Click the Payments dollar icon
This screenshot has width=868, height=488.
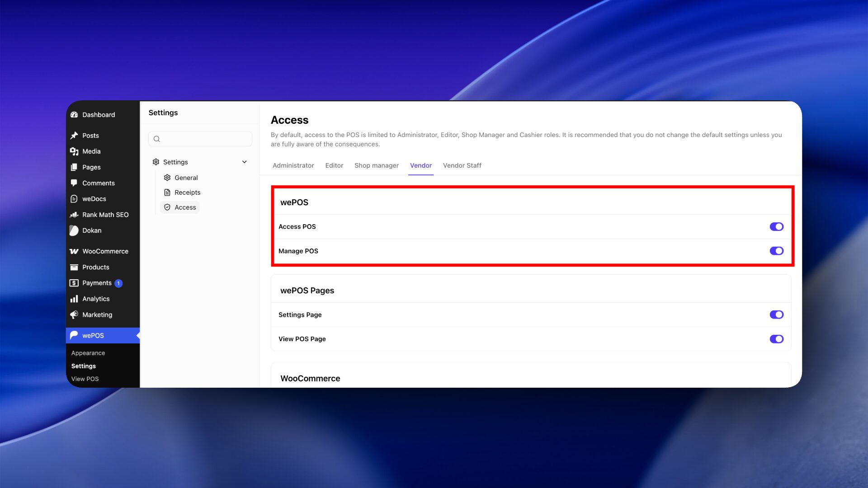[74, 283]
